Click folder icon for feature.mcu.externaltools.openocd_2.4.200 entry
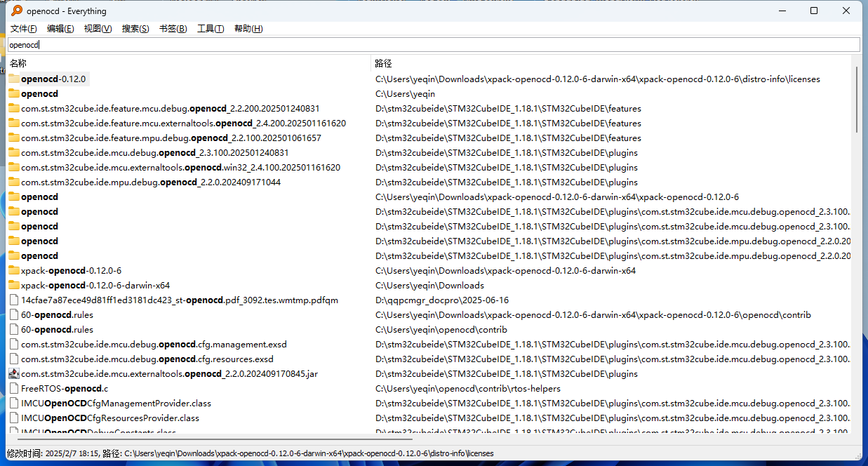Screen dimensions: 868x466 14,123
